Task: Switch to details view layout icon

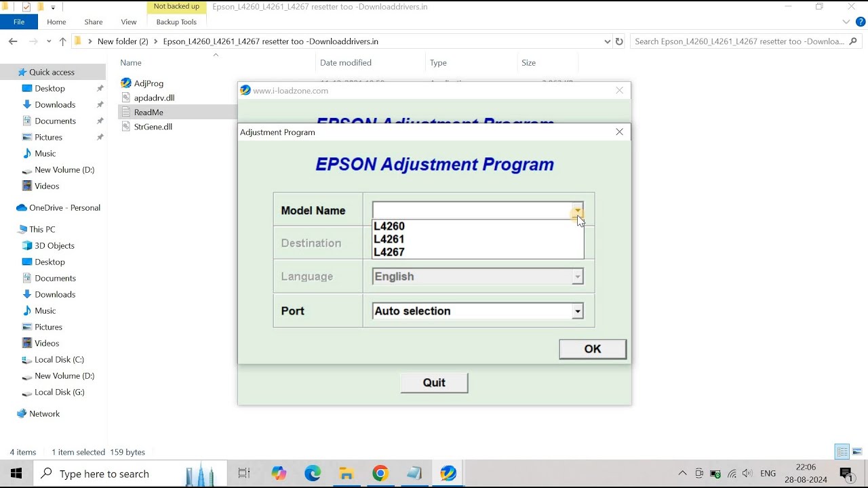Action: (842, 452)
